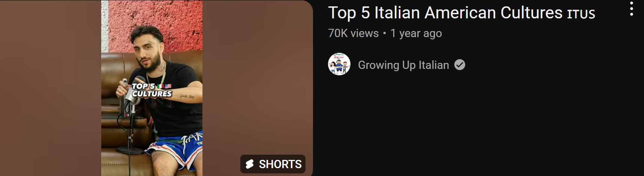This screenshot has height=176, width=644.
Task: Click the Italian flag emoji on thumbnail
Action: coord(160,86)
